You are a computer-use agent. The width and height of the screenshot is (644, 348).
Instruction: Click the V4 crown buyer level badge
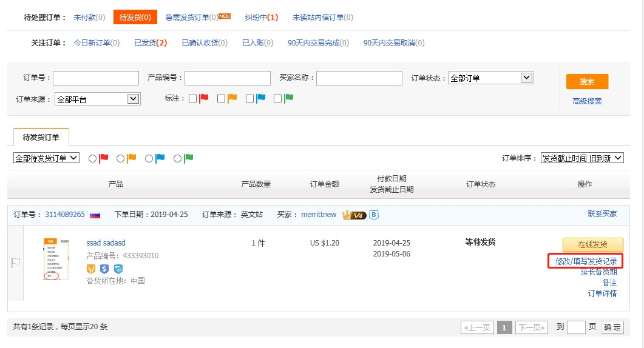354,215
